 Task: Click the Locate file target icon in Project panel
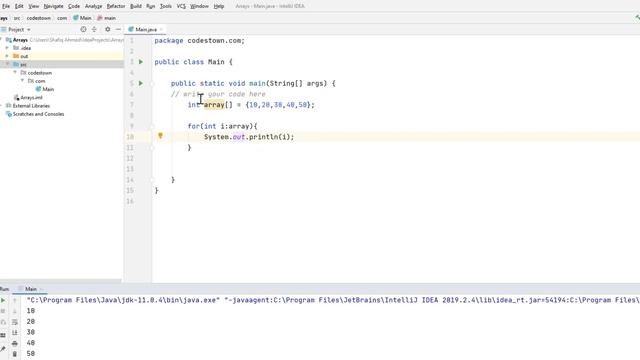pyautogui.click(x=83, y=29)
